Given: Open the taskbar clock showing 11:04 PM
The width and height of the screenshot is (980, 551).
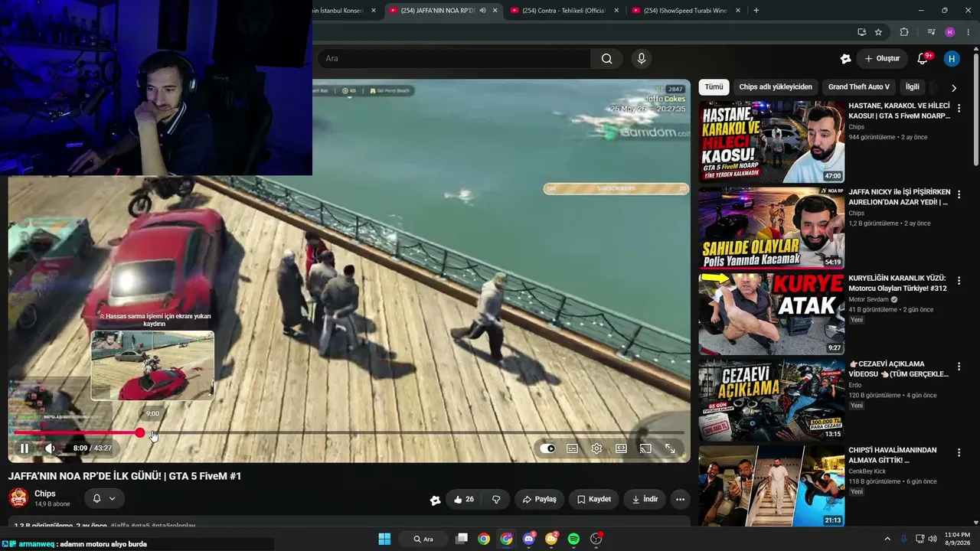Looking at the screenshot, I should 957,539.
